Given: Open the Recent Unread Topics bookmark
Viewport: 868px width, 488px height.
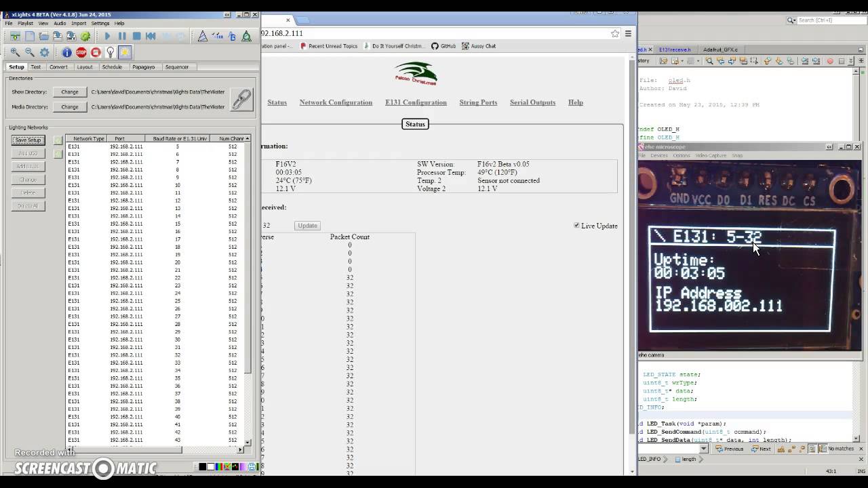Looking at the screenshot, I should tap(328, 46).
